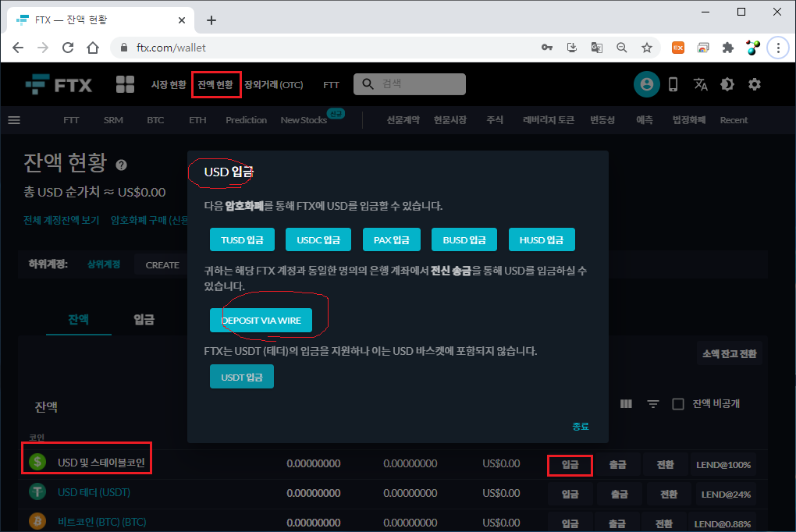Open the hamburger sidebar menu
The width and height of the screenshot is (796, 532).
click(x=14, y=120)
